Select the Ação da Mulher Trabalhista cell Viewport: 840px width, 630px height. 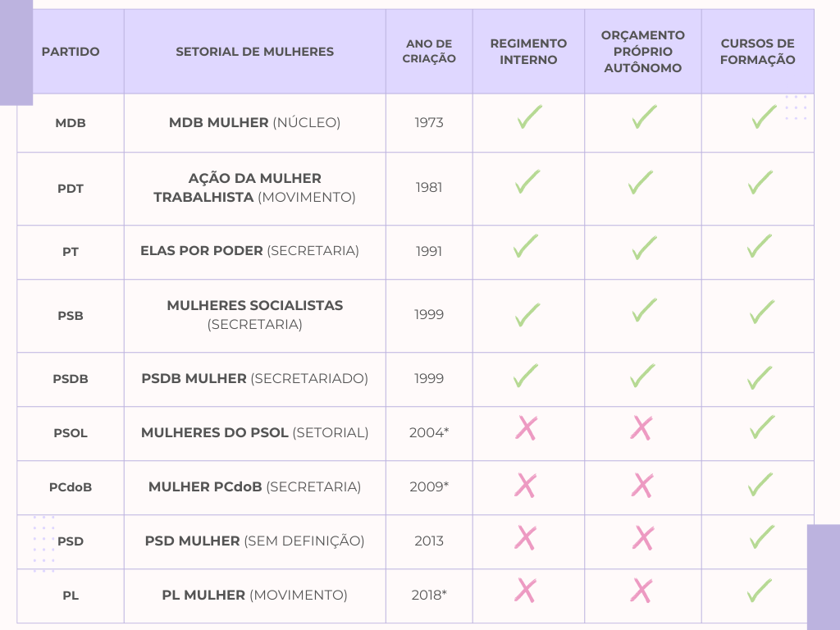[254, 188]
